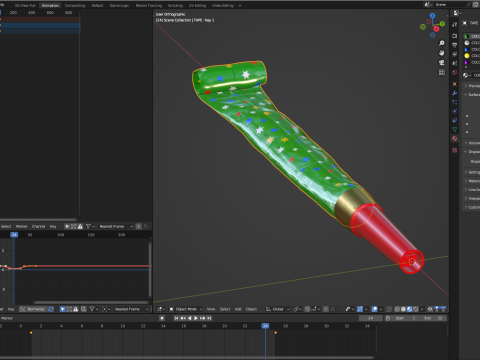This screenshot has height=360, width=480.
Task: Click the pan view hand icon
Action: [442, 53]
